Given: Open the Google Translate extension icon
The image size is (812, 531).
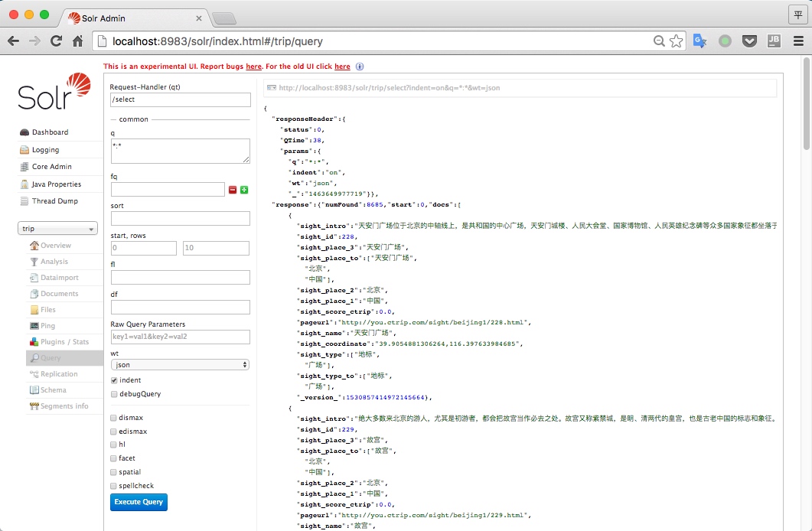Looking at the screenshot, I should point(699,41).
